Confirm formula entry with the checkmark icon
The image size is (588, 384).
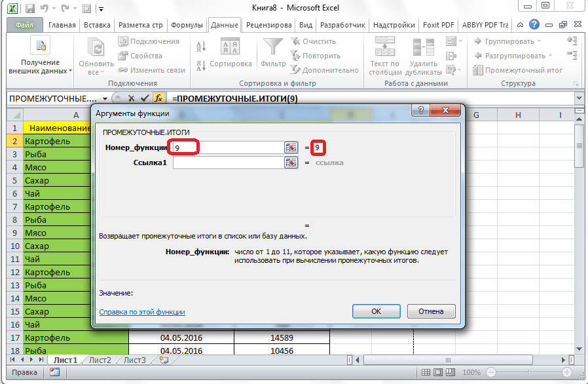pos(143,98)
